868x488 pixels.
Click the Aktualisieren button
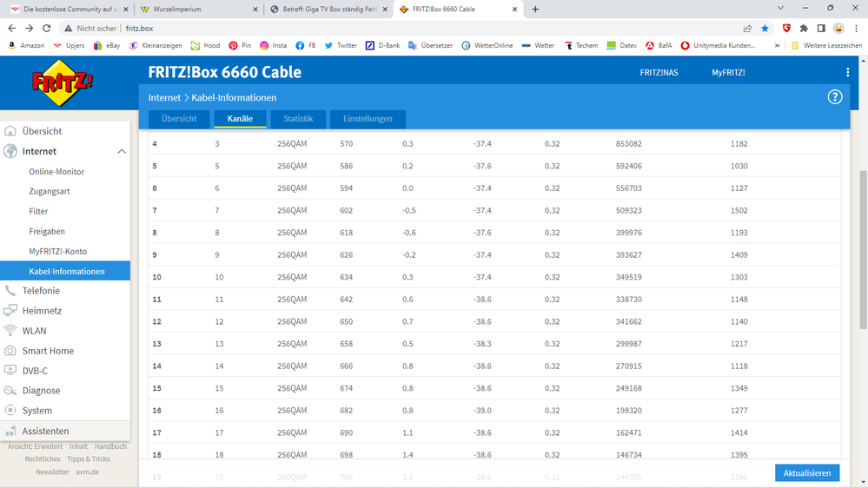coord(807,473)
